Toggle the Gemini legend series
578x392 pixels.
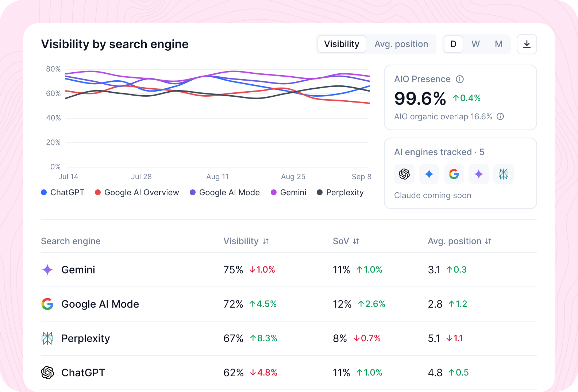(x=288, y=192)
